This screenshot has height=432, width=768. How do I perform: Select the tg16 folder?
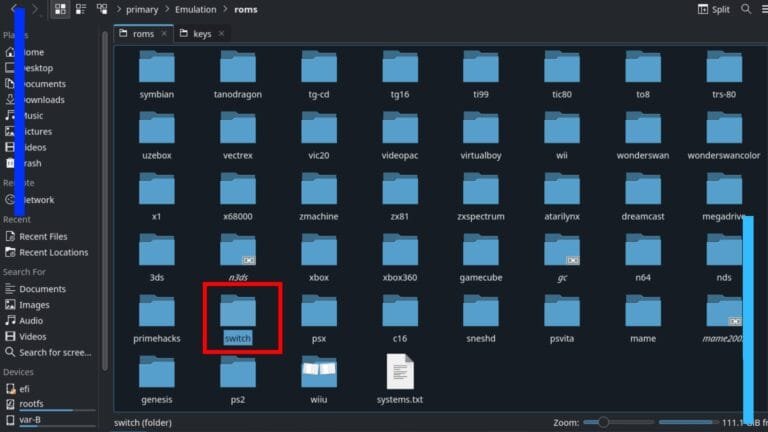click(400, 74)
